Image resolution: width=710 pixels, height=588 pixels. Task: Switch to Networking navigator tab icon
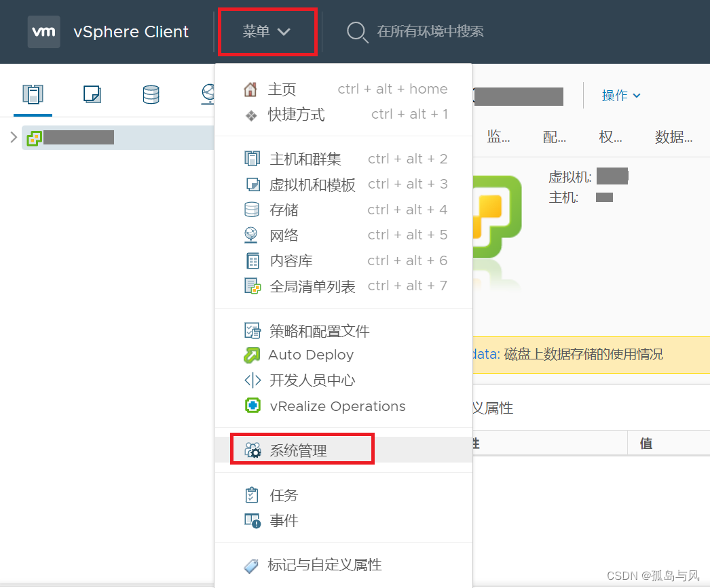208,94
